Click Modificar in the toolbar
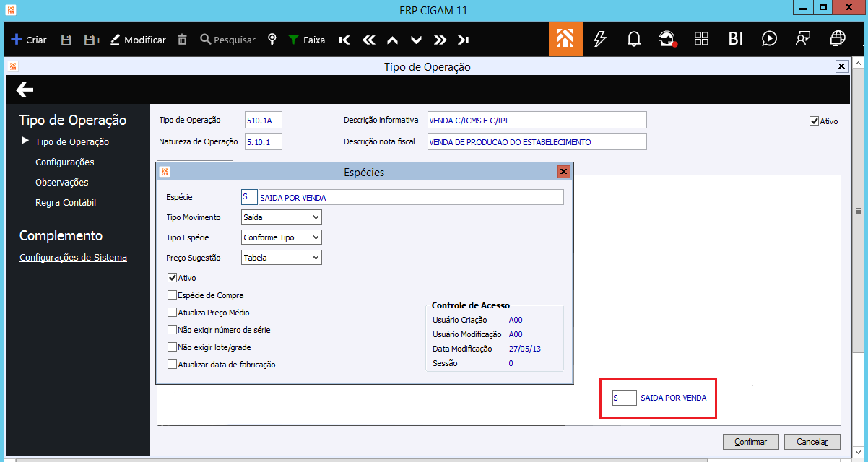Image resolution: width=868 pixels, height=462 pixels. 138,40
